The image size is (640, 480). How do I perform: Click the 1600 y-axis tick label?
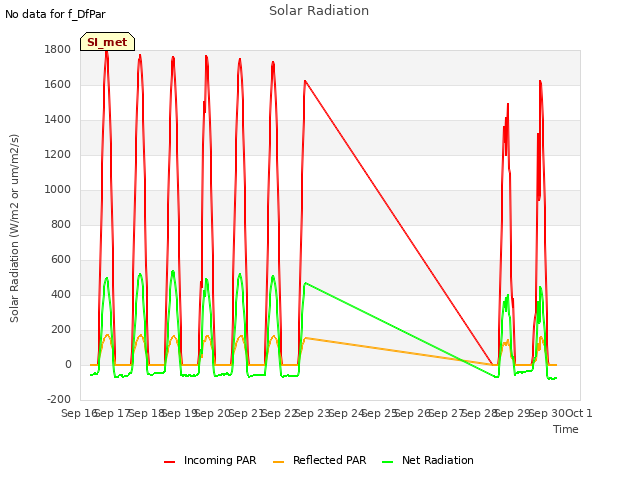point(58,84)
